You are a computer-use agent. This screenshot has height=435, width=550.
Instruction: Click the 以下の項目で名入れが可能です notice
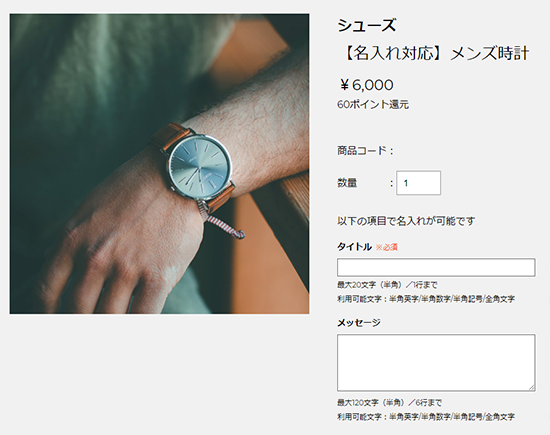[x=406, y=221]
